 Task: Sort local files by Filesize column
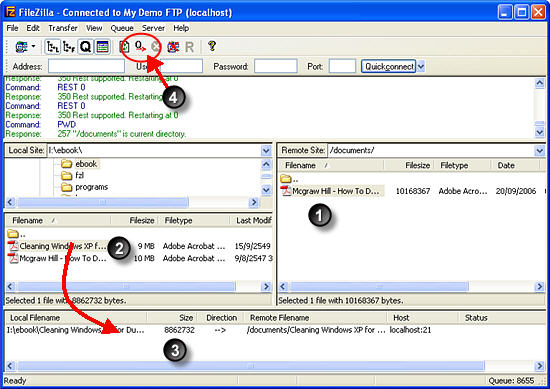coord(134,220)
